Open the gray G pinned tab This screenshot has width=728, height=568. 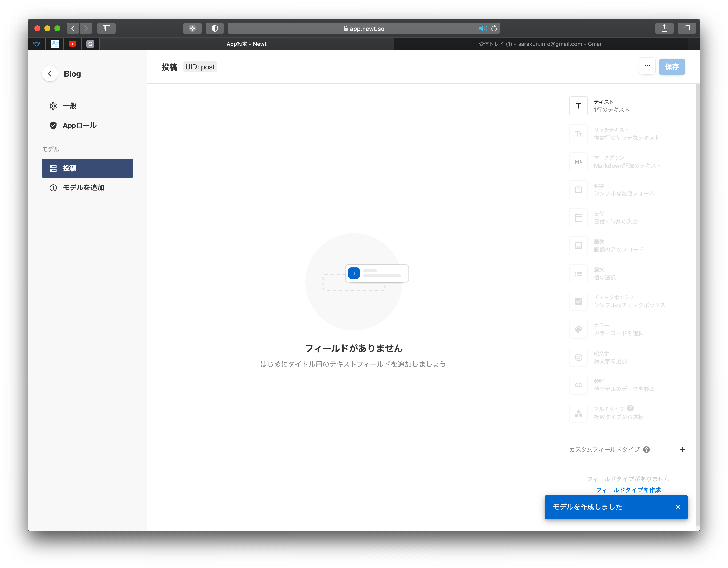click(90, 44)
